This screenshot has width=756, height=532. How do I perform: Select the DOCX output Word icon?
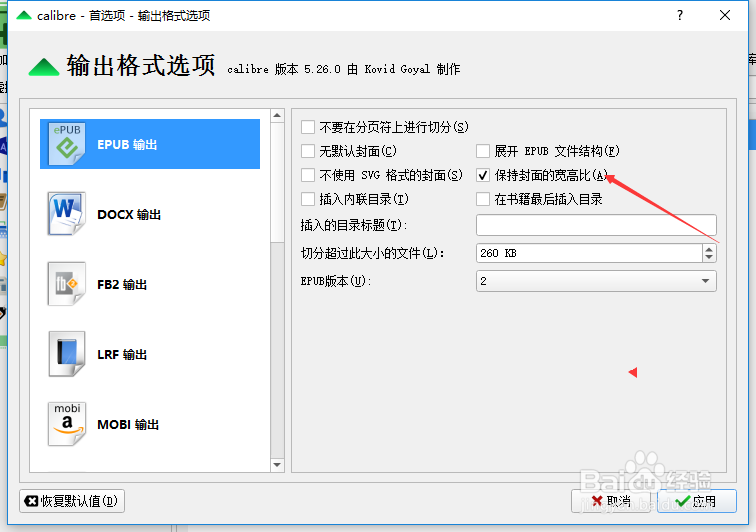[x=67, y=214]
